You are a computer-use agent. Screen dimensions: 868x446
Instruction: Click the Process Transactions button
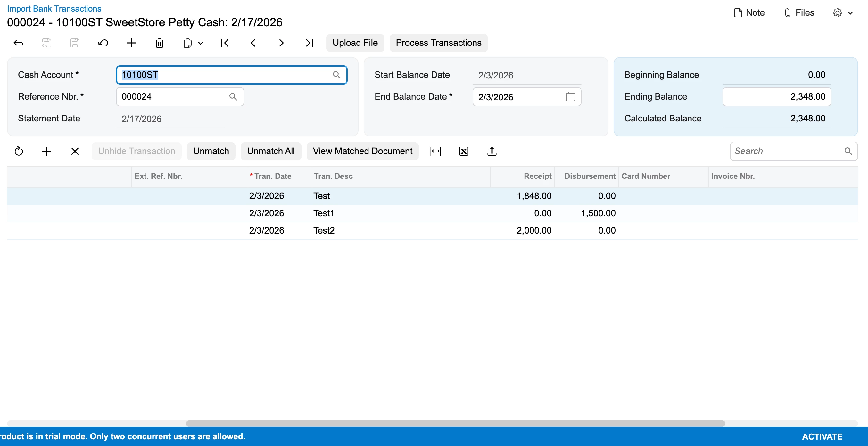pos(438,43)
